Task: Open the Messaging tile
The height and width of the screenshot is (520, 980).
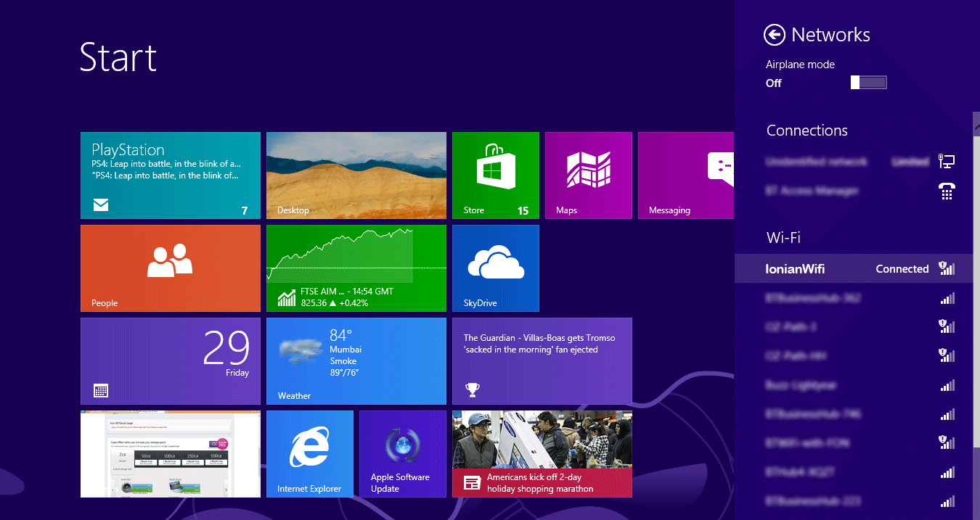Action: tap(686, 176)
